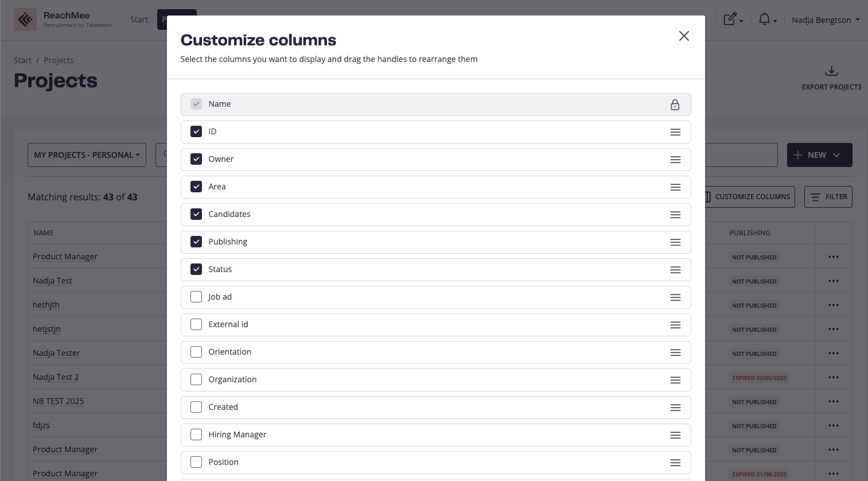Check the External id checkbox
This screenshot has width=868, height=481.
click(196, 324)
